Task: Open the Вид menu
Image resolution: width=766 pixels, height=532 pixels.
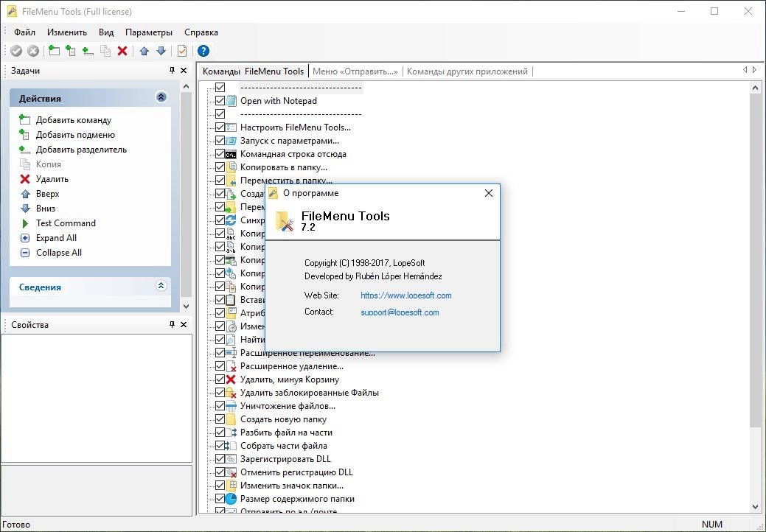Action: tap(106, 32)
